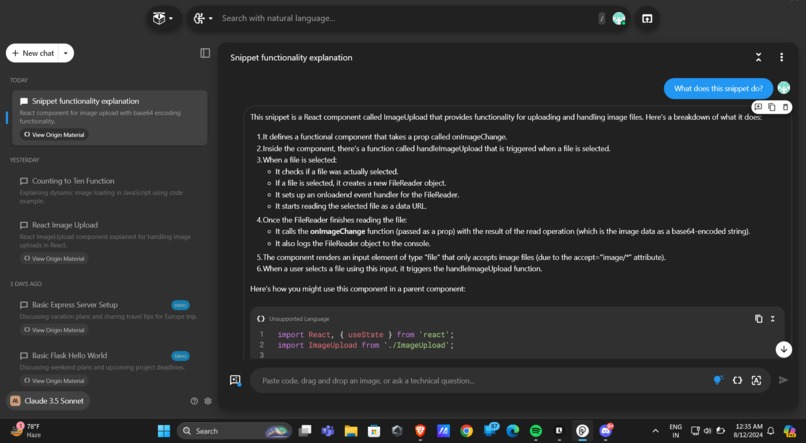Open the weather widget showing 78°F Haze
The width and height of the screenshot is (806, 443).
[x=26, y=431]
